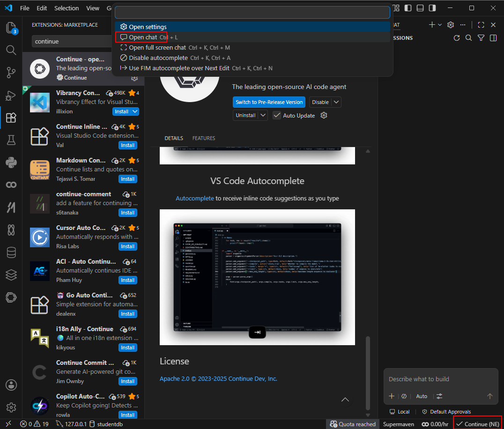Select Disable autocomplete in the quick pick
This screenshot has height=429, width=504.
point(252,58)
